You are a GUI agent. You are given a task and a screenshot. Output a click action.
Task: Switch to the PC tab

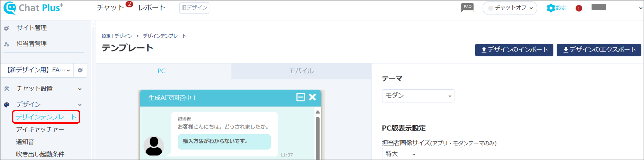coord(161,71)
